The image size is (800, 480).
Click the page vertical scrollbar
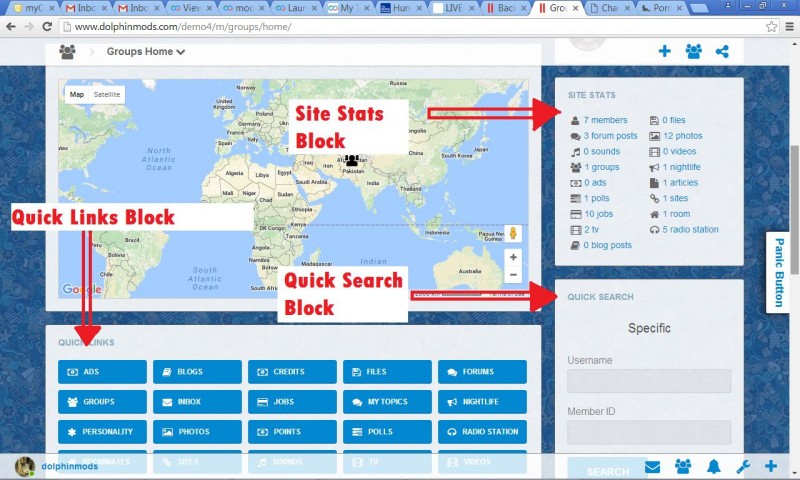795,209
